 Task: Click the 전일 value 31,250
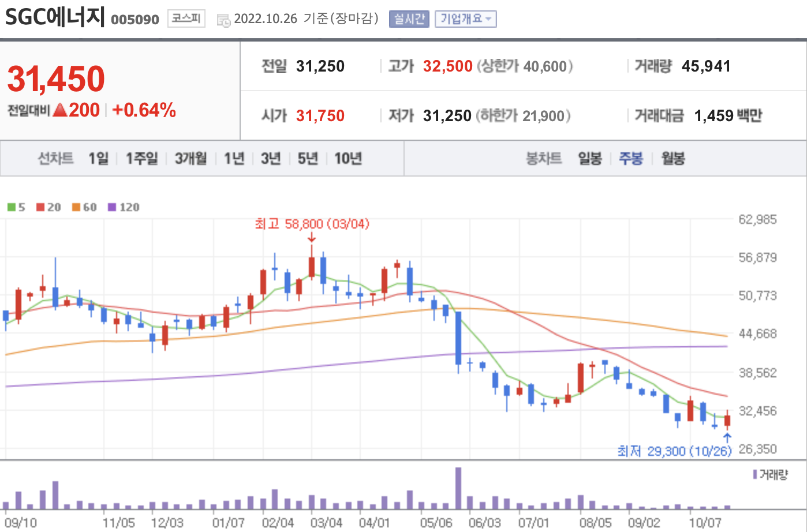pyautogui.click(x=320, y=66)
